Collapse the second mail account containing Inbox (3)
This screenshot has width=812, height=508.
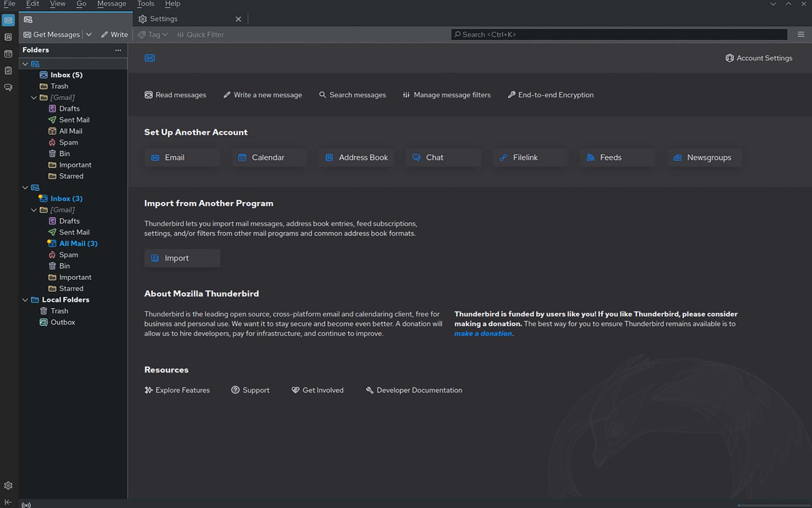pyautogui.click(x=25, y=188)
